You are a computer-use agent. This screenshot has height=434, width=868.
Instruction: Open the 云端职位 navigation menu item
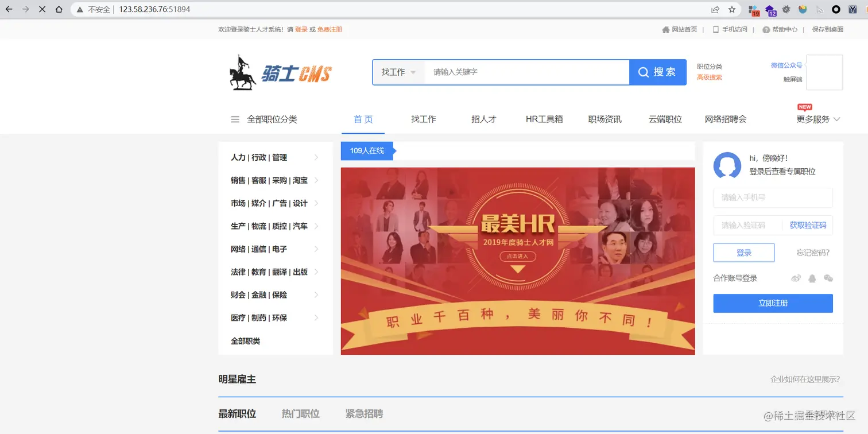point(664,119)
